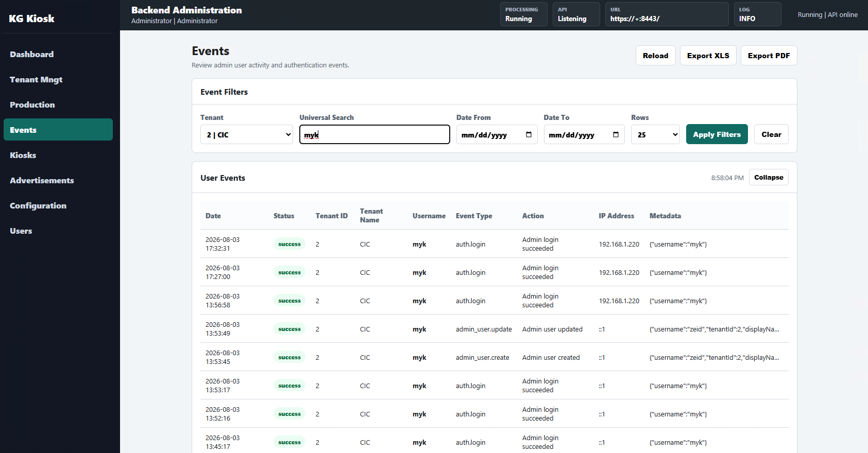Screen dimensions: 868x453
Task: Open Dashboard in the sidebar
Action: (x=58, y=54)
